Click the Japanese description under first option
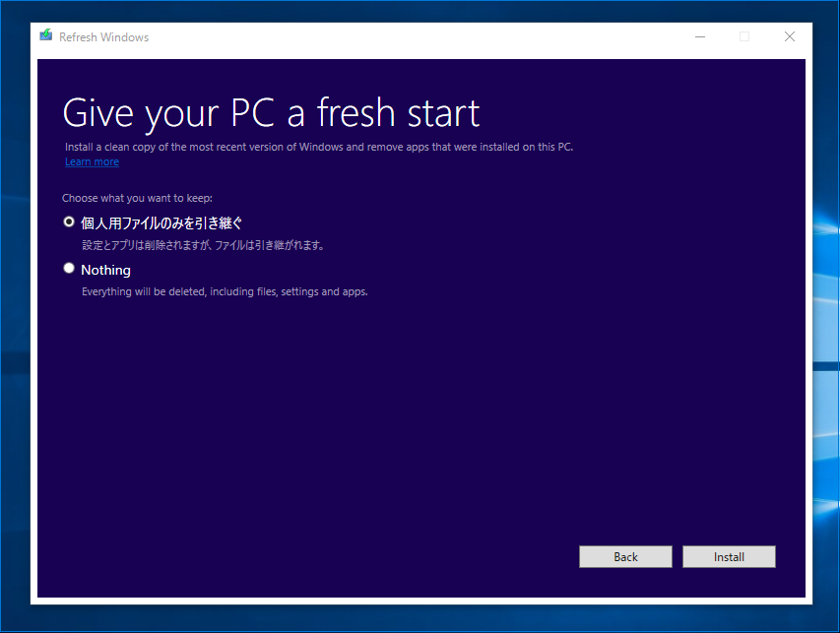The image size is (840, 633). click(x=203, y=245)
